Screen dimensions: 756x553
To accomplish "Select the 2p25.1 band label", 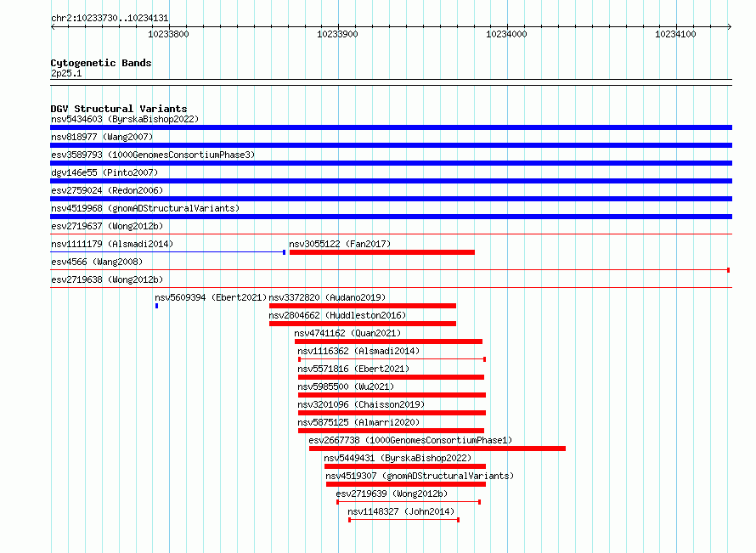I will [x=66, y=73].
